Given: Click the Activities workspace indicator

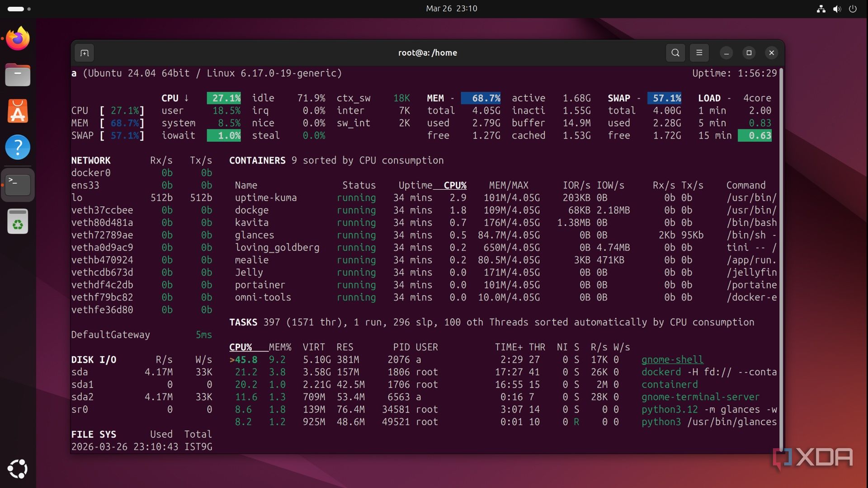Looking at the screenshot, I should pyautogui.click(x=19, y=9).
